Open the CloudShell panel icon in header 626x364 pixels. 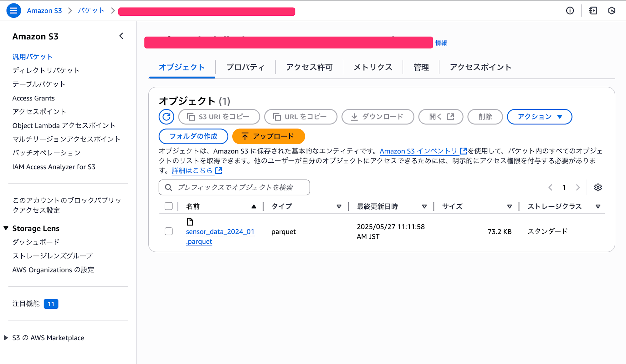click(593, 11)
